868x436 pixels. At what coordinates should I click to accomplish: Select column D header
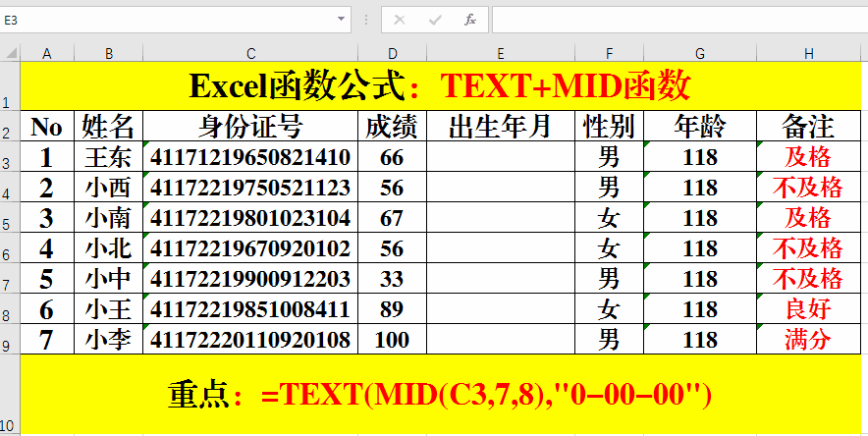click(393, 53)
